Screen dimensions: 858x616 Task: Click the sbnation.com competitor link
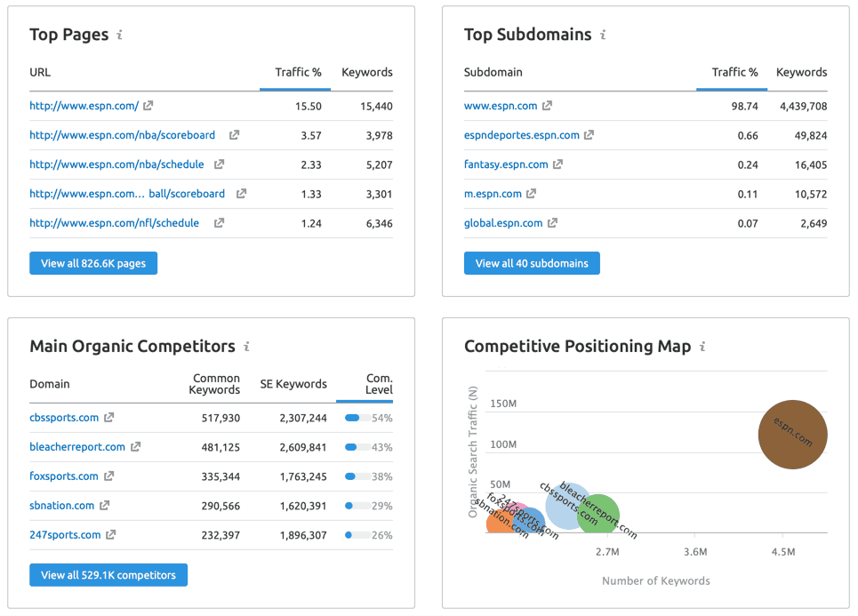(61, 506)
